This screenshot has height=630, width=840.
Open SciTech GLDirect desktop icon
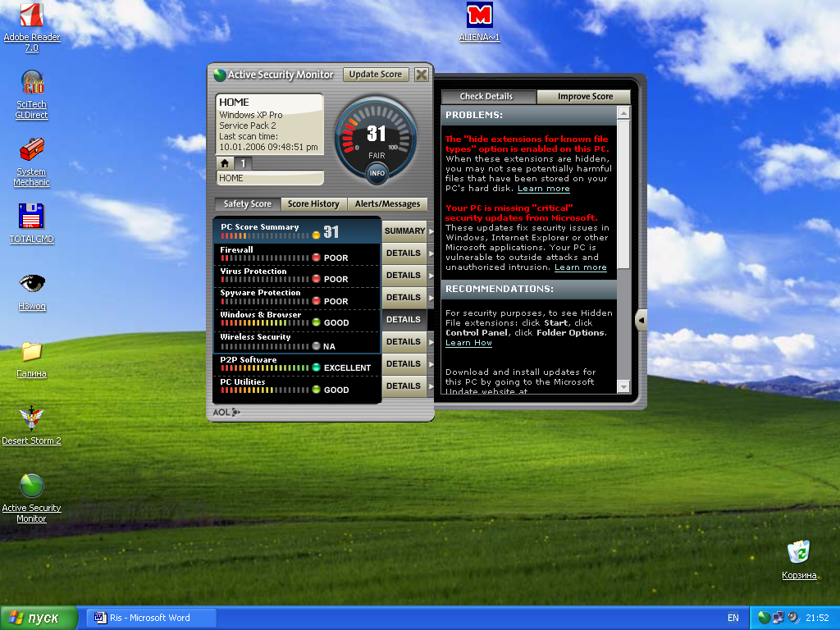[32, 95]
